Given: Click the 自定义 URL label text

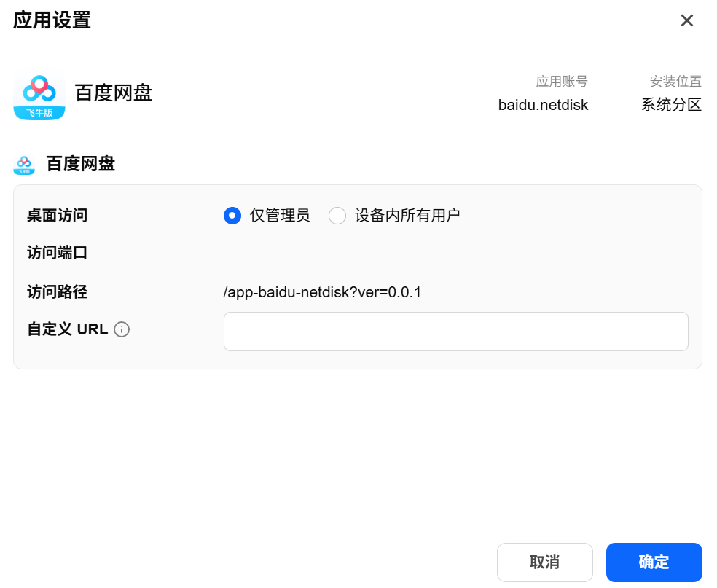Looking at the screenshot, I should click(x=68, y=329).
